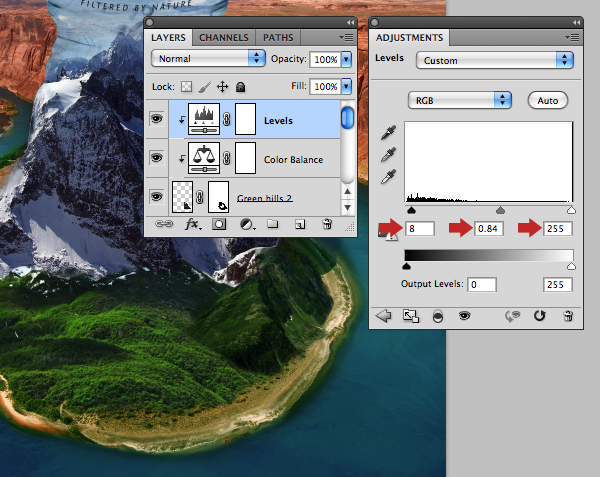Toggle adjustment layer visibility eye in Adjustments
The height and width of the screenshot is (477, 600).
point(464,316)
